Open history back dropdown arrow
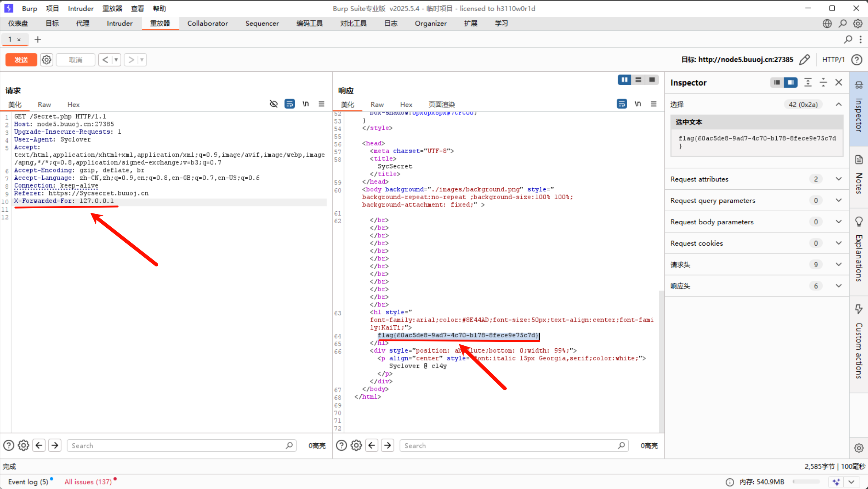Viewport: 868px width, 489px height. click(116, 60)
